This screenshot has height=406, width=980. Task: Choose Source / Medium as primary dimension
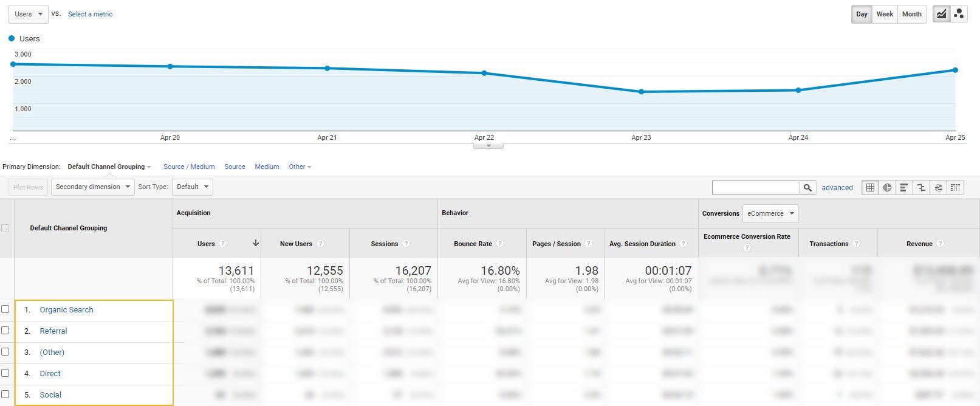(189, 167)
